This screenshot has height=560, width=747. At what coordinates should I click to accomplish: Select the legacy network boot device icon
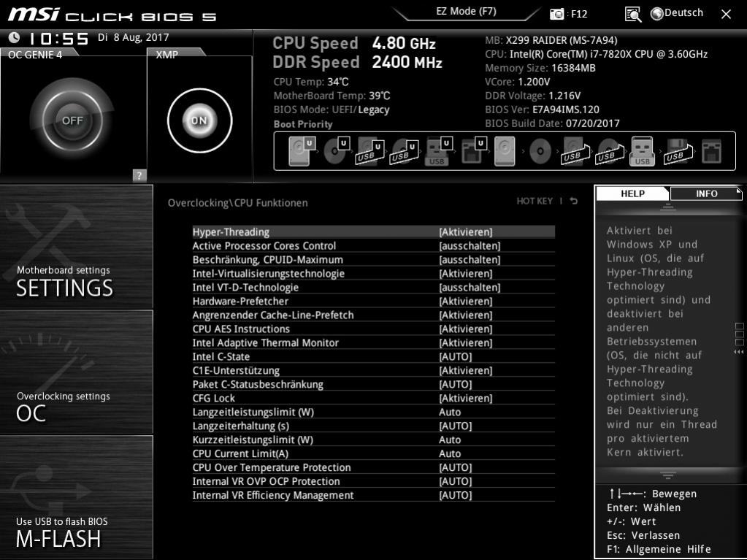point(711,151)
